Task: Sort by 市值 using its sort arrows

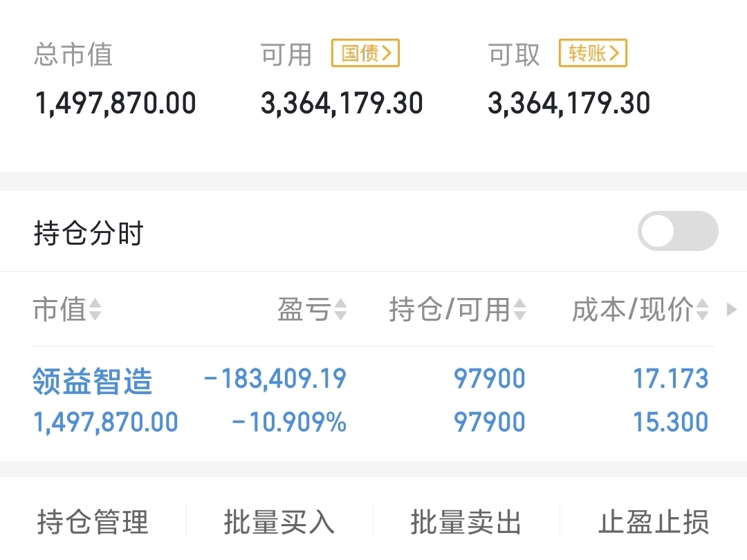Action: click(x=95, y=310)
